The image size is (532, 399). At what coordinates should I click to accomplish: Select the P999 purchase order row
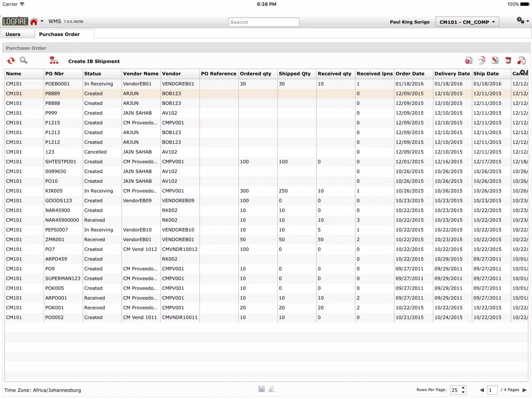(266, 113)
